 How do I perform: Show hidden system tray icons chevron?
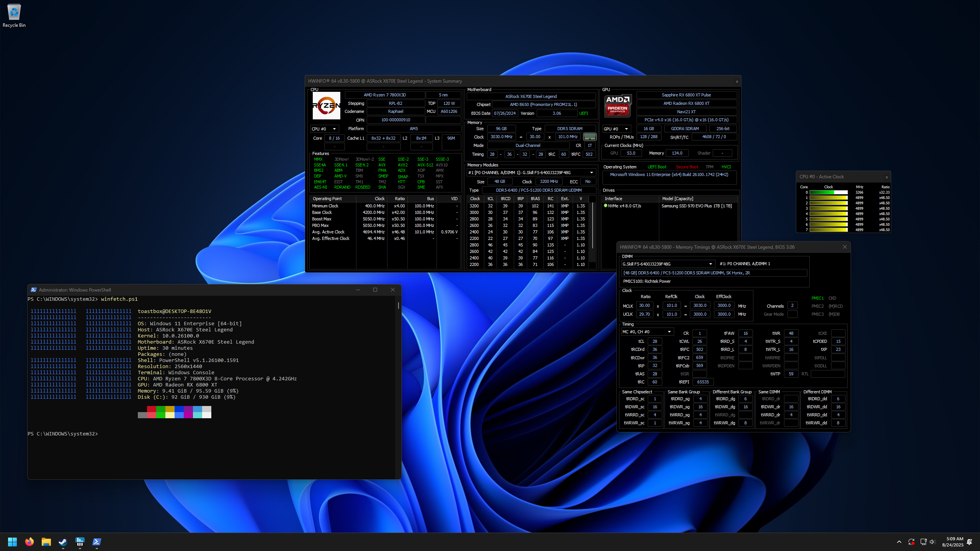pyautogui.click(x=899, y=542)
